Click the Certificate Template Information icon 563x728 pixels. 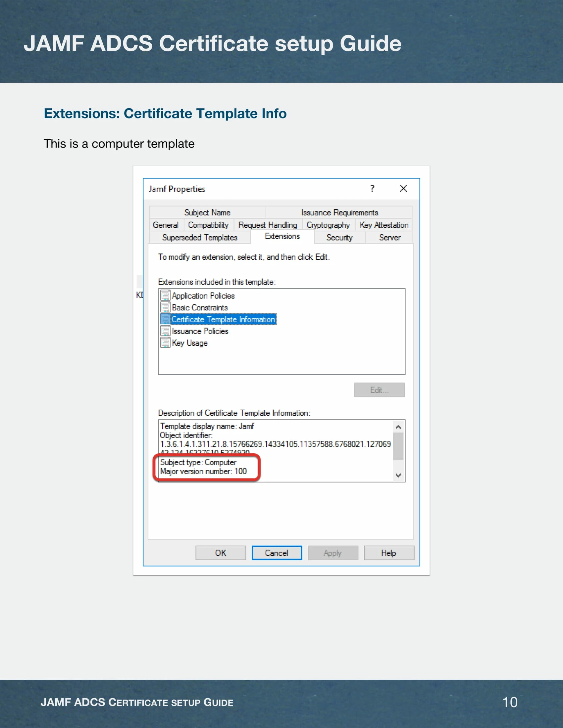[x=165, y=319]
